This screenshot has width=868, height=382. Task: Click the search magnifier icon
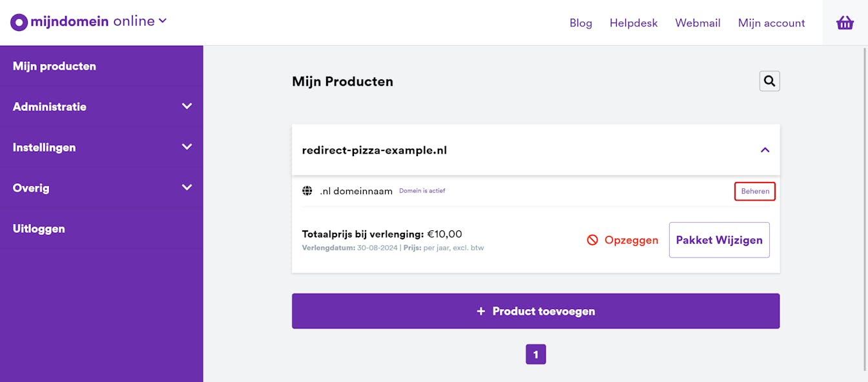point(769,81)
